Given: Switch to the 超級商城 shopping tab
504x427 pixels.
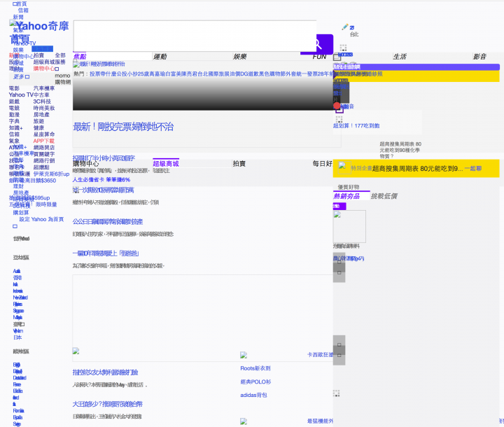Looking at the screenshot, I should (166, 164).
